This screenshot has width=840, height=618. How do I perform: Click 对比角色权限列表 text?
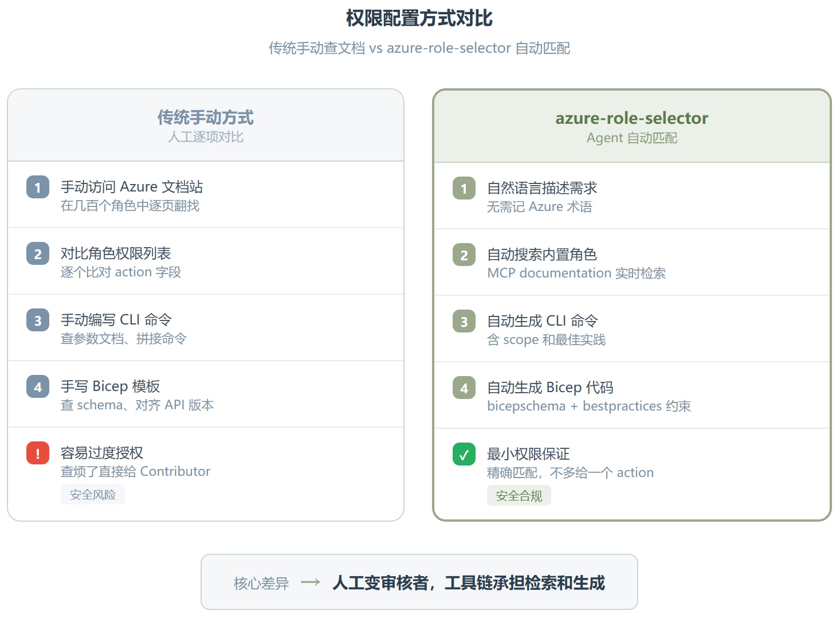(x=116, y=253)
